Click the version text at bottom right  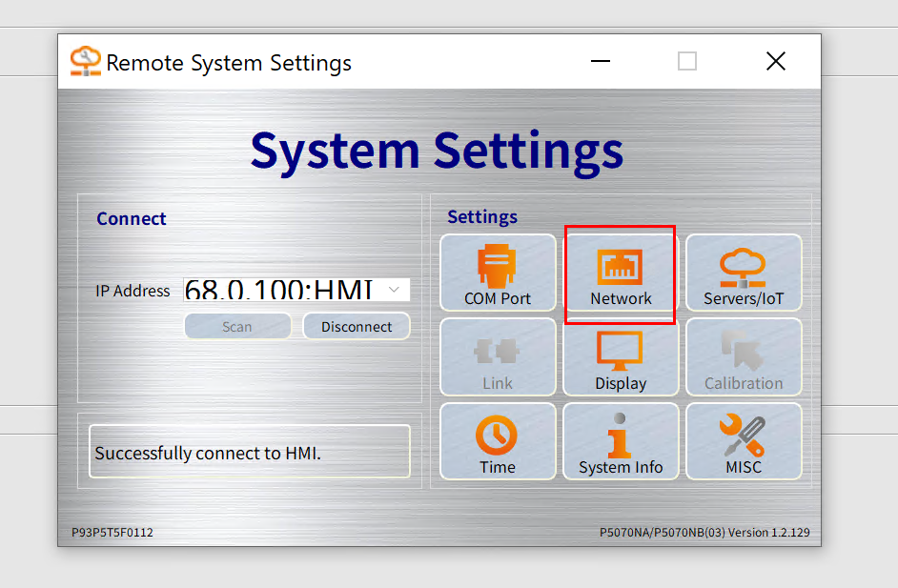coord(704,533)
